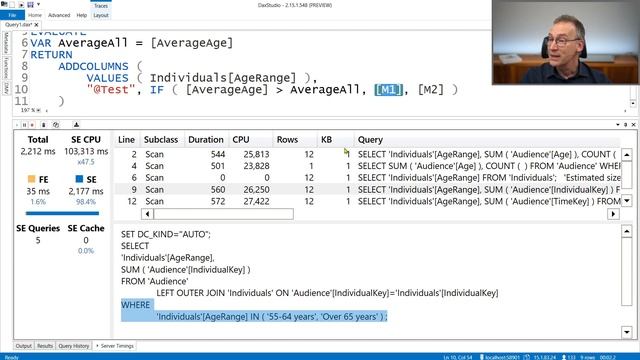The image size is (640, 360).
Task: Open the Metadata side panel
Action: pyautogui.click(x=6, y=43)
